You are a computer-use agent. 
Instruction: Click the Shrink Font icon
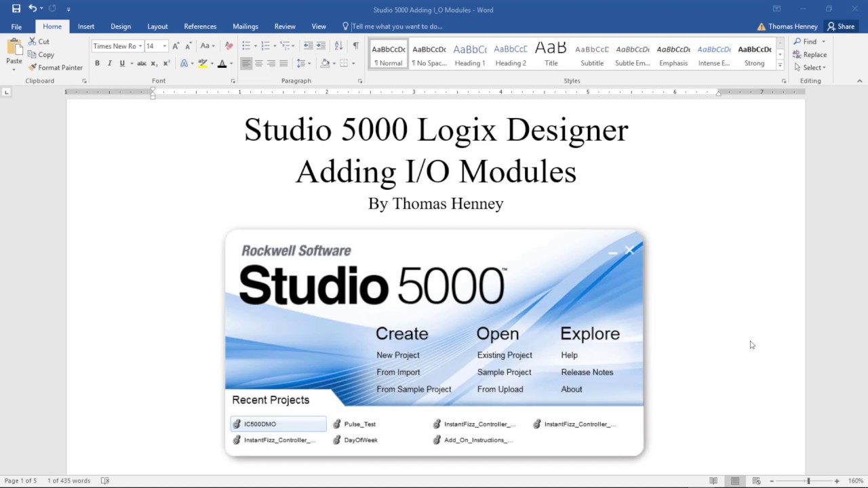[188, 46]
